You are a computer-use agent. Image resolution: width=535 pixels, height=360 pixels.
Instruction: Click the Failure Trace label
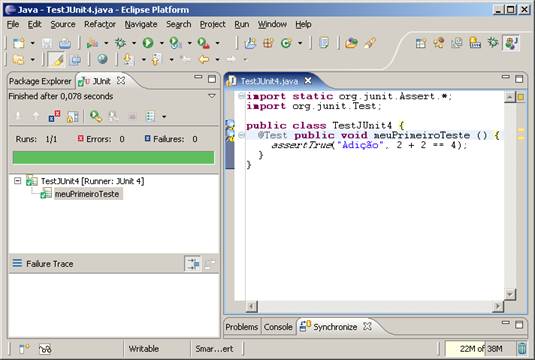49,264
